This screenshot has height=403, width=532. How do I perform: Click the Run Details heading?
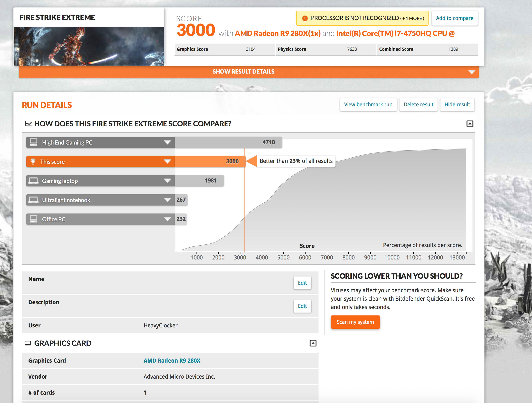coord(47,105)
